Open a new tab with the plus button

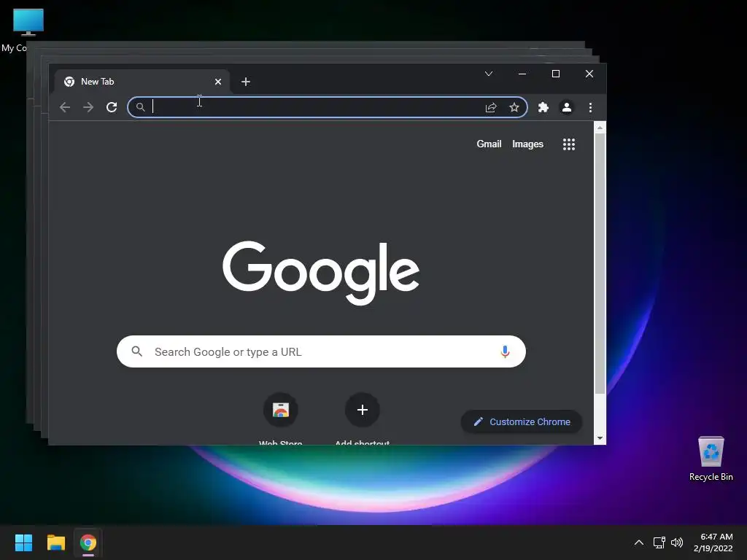tap(245, 82)
